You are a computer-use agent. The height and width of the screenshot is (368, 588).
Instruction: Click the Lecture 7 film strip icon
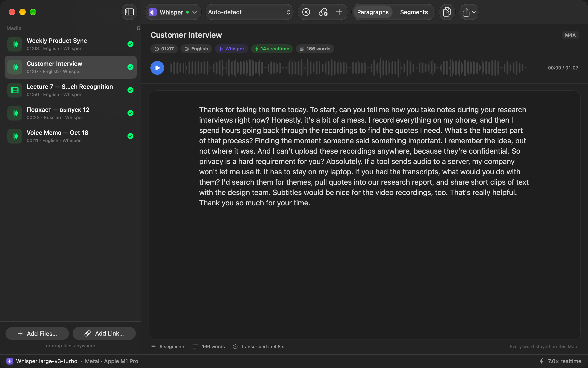14,90
